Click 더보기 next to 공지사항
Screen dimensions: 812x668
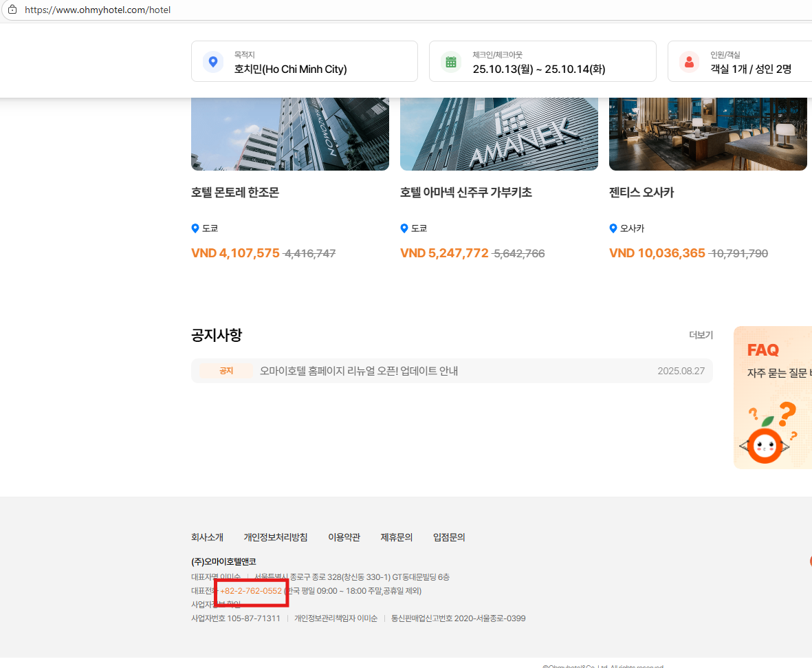click(701, 335)
